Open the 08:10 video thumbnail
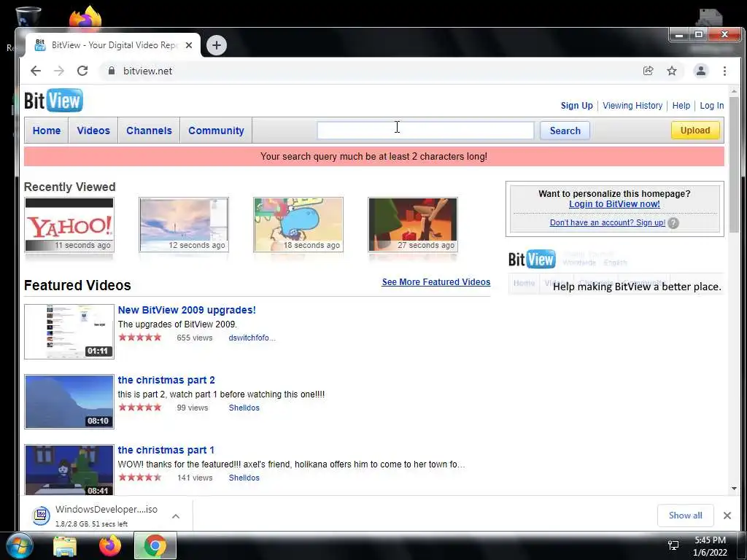The width and height of the screenshot is (747, 560). coord(69,402)
